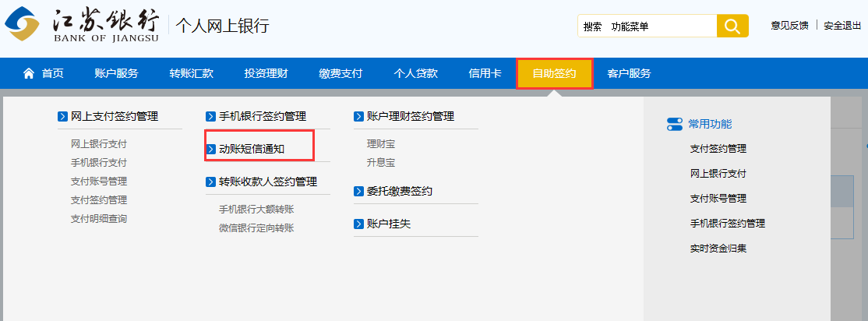Open the 意见反馈 link
Screen dimensions: 868x321
[x=789, y=26]
